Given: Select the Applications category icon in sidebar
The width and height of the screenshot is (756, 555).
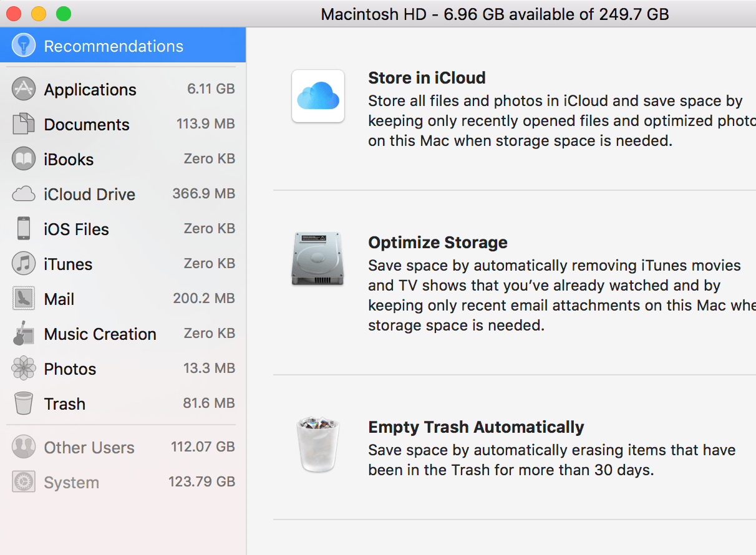Looking at the screenshot, I should click(x=23, y=89).
